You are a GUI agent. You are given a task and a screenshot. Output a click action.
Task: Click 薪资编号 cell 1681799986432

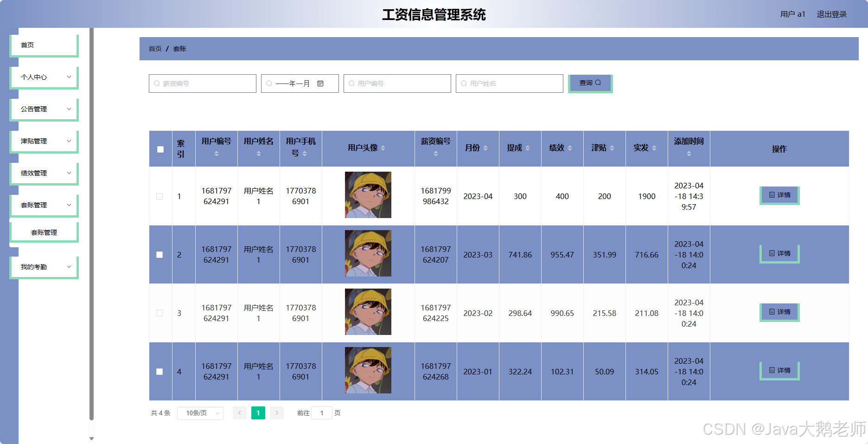pyautogui.click(x=436, y=196)
